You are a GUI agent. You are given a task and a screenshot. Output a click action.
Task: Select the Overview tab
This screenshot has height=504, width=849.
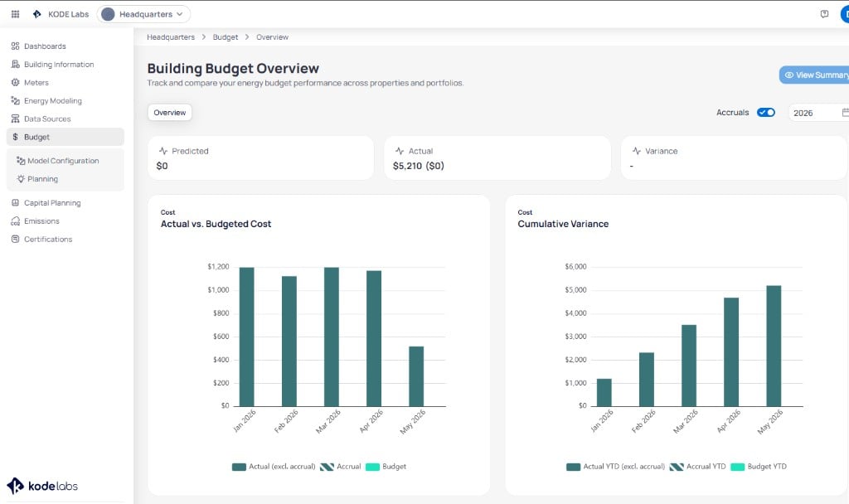pyautogui.click(x=169, y=113)
